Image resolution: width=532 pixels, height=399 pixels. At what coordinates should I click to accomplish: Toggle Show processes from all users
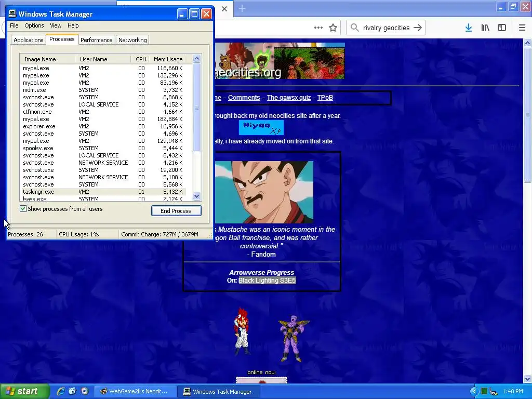23,209
